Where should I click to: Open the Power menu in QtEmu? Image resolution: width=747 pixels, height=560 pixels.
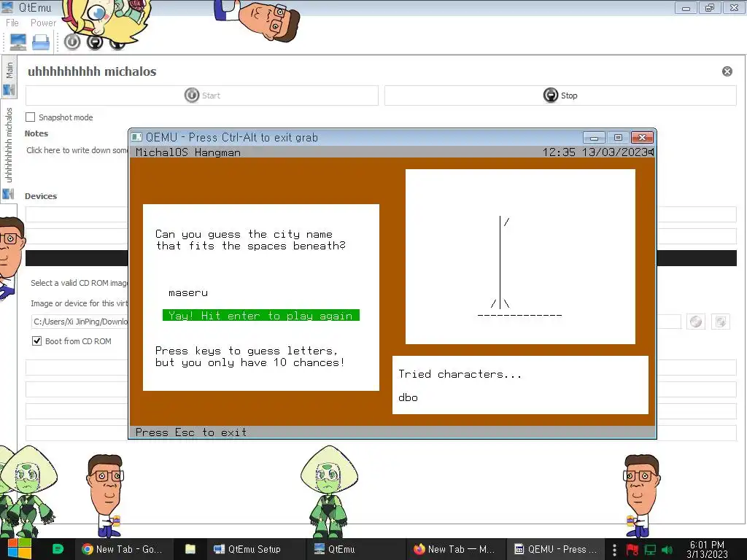(x=43, y=23)
